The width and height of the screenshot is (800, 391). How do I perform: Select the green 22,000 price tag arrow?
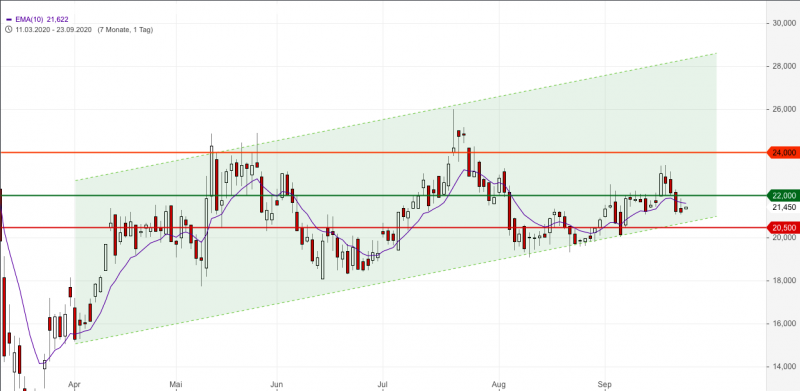(782, 196)
